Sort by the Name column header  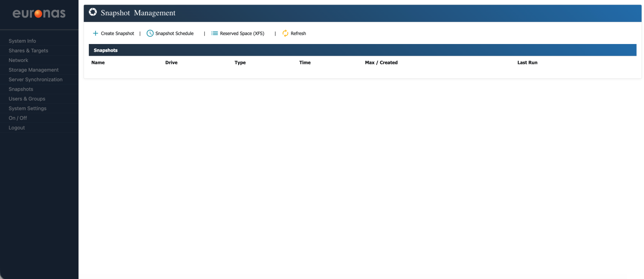pos(98,62)
